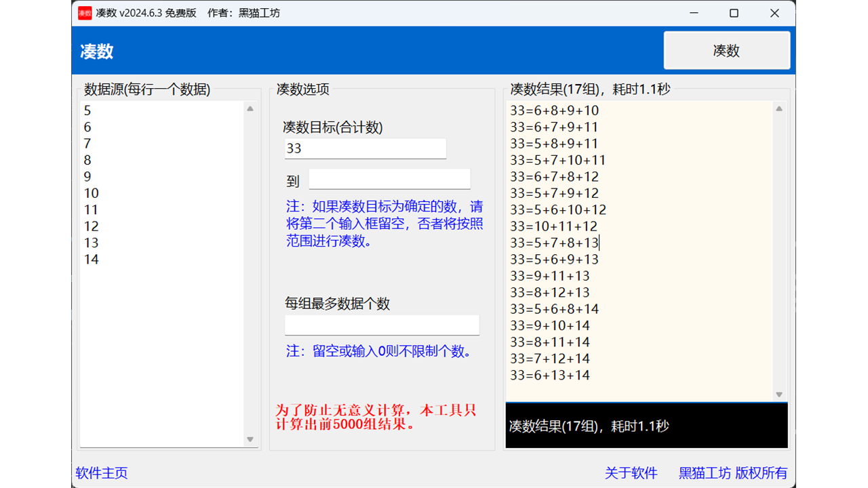Image resolution: width=868 pixels, height=488 pixels.
Task: Click the 凑数结果(17组) group heading
Action: (590, 89)
